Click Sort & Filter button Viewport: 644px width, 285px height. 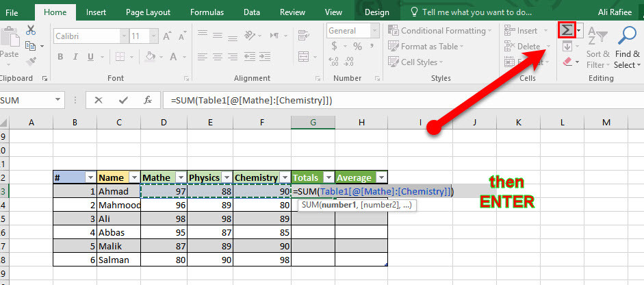597,47
